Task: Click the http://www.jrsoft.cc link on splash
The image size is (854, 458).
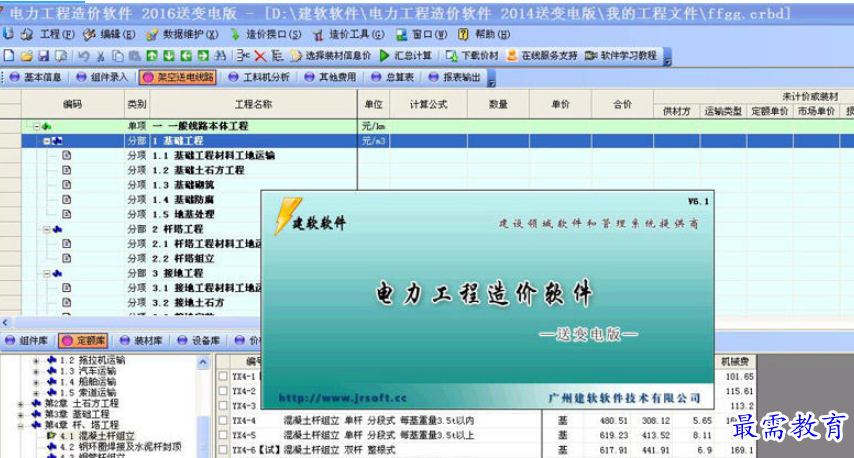Action: (343, 398)
